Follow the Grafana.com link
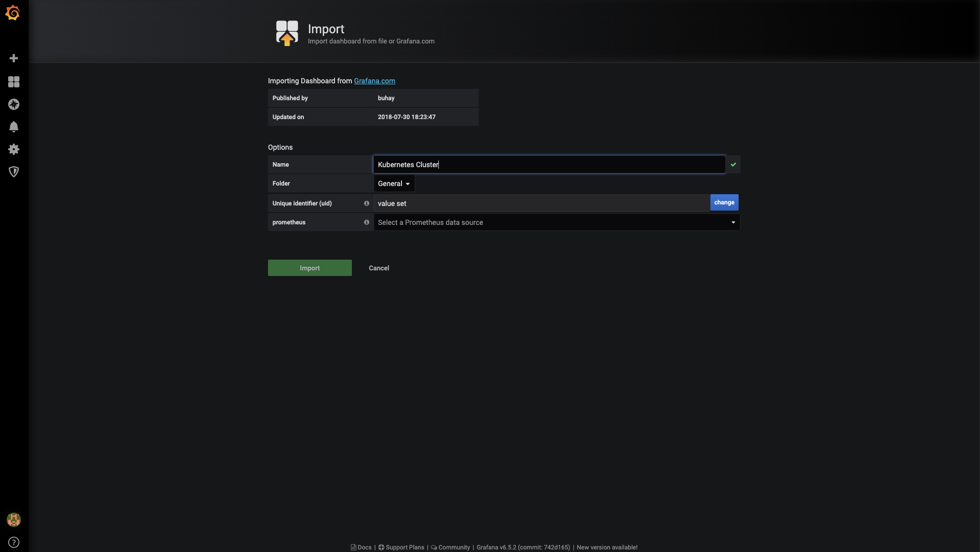Viewport: 980px width, 552px height. pos(374,81)
